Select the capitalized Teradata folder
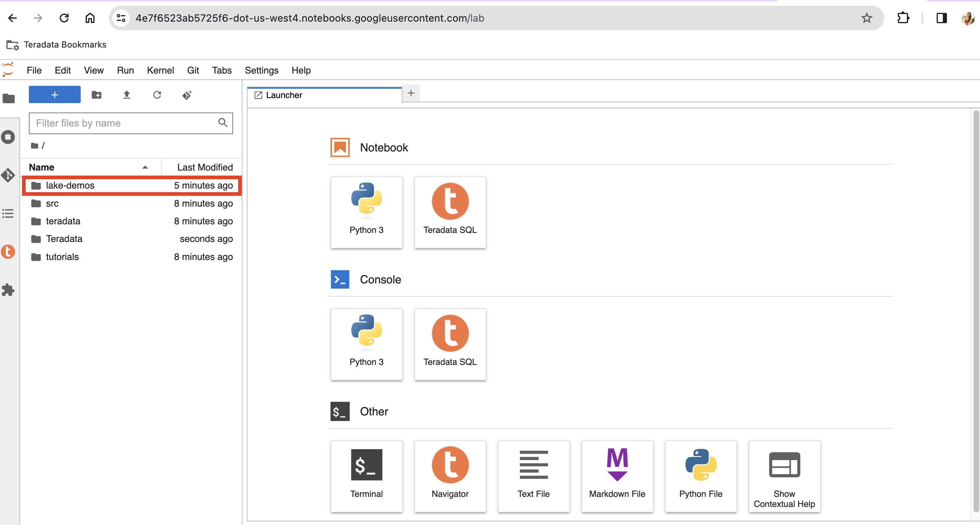The image size is (980, 525). [132, 239]
